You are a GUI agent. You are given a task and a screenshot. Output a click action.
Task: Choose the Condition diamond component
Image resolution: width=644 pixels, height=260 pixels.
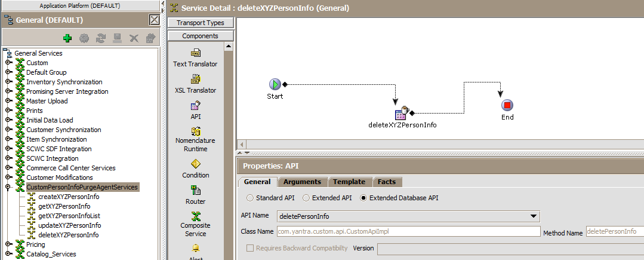pos(195,164)
